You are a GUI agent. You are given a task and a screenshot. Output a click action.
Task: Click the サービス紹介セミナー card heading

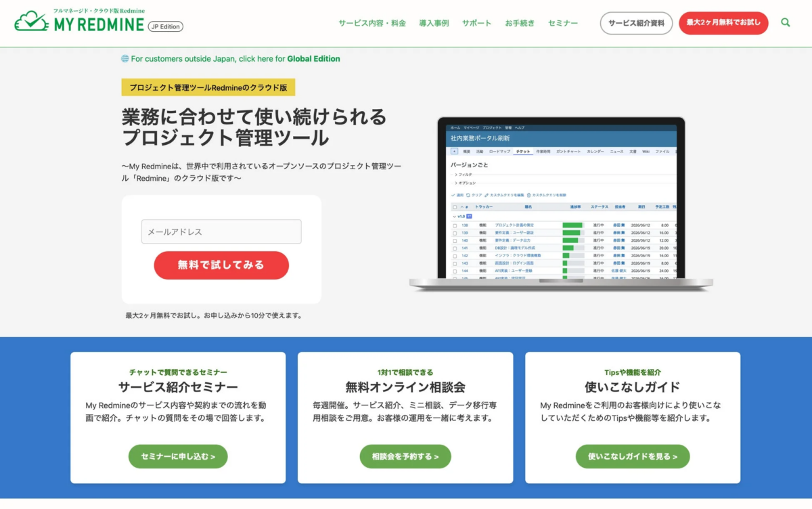[178, 387]
